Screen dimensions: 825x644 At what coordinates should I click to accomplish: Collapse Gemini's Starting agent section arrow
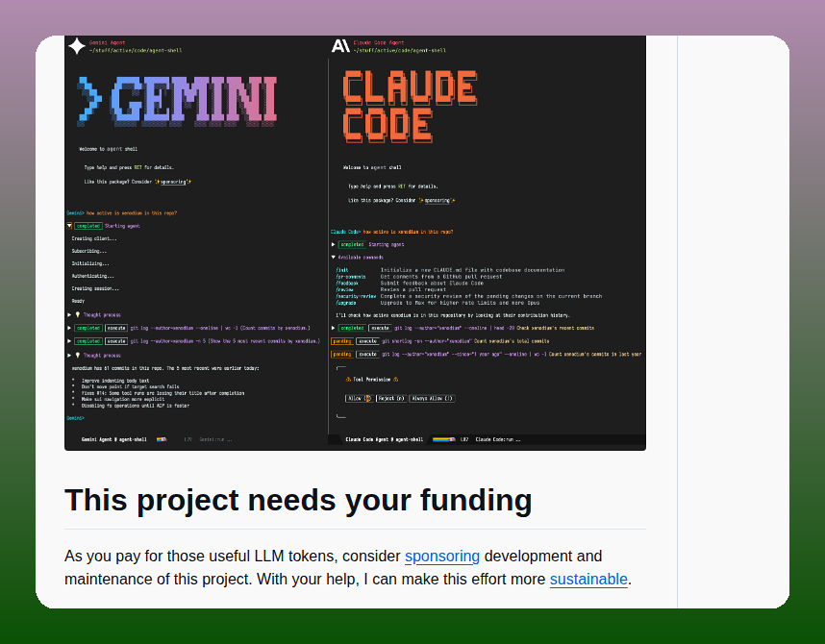69,226
